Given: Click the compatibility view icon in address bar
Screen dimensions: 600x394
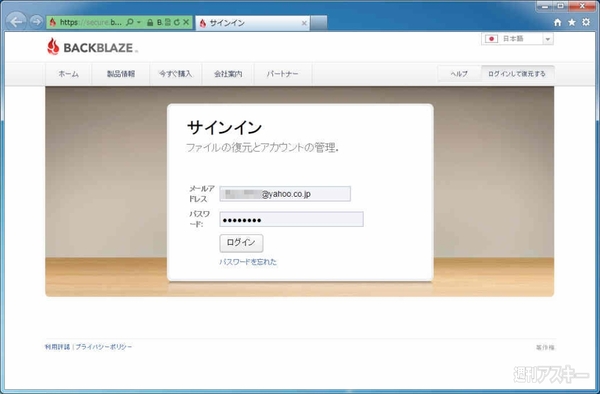Looking at the screenshot, I should (x=168, y=22).
